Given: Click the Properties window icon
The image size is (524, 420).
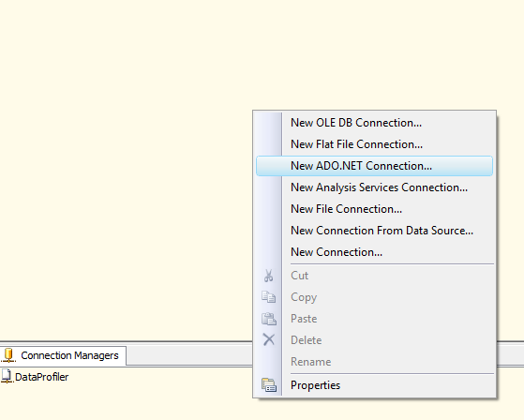Looking at the screenshot, I should (x=269, y=385).
